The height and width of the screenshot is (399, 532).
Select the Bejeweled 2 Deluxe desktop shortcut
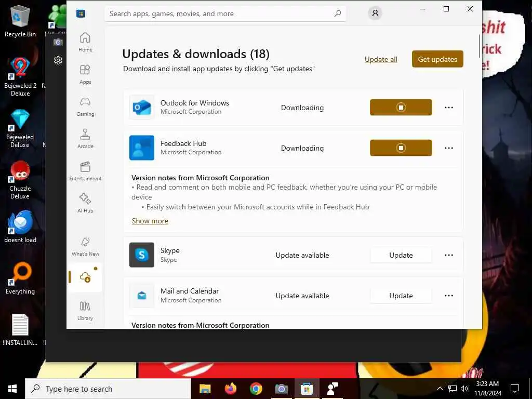[20, 76]
